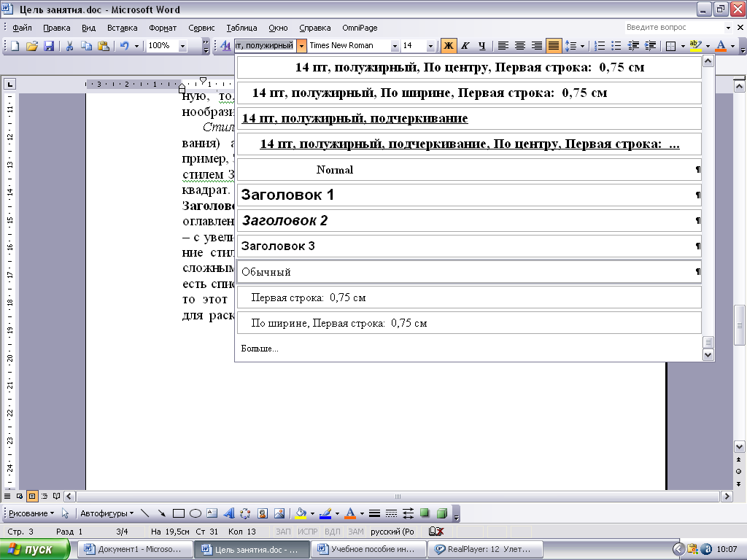Apply font color with A icon
Image resolution: width=747 pixels, height=560 pixels.
coord(721,46)
